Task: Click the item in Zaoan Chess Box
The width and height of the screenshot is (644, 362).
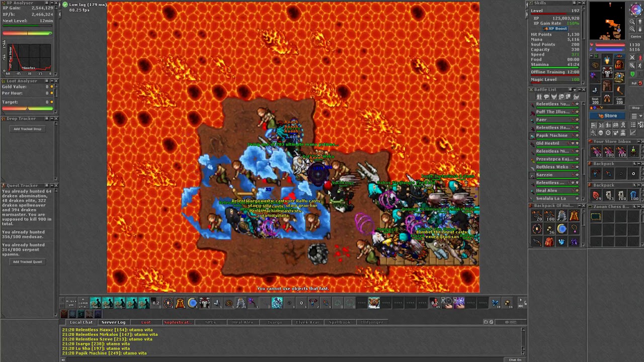Action: pyautogui.click(x=596, y=217)
